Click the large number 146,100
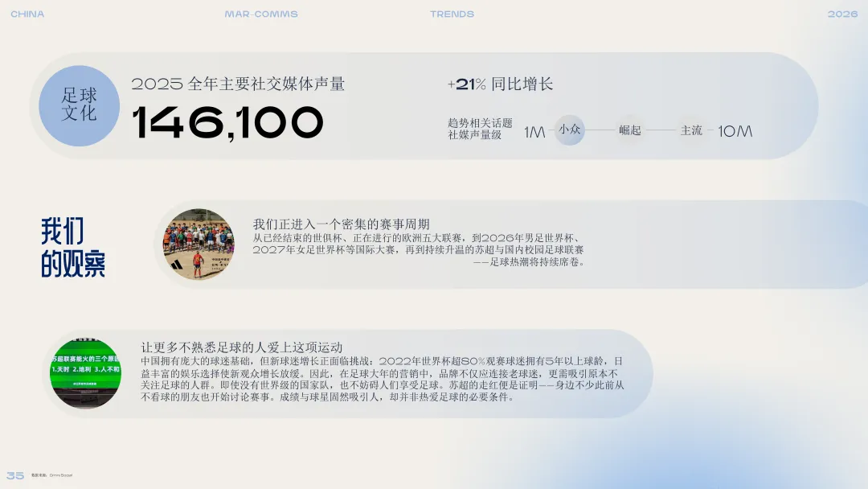The image size is (868, 489). click(227, 123)
